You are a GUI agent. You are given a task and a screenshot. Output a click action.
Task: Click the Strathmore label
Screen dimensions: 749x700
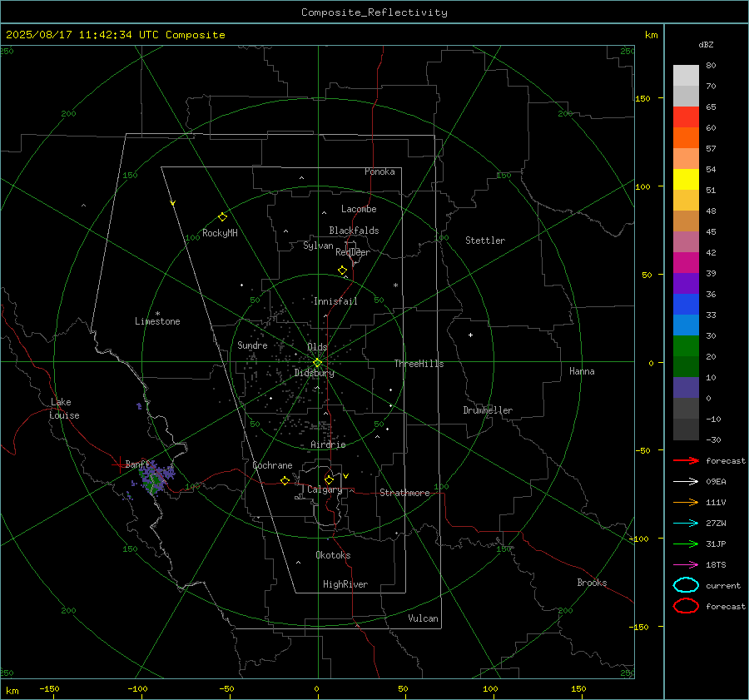(x=404, y=493)
